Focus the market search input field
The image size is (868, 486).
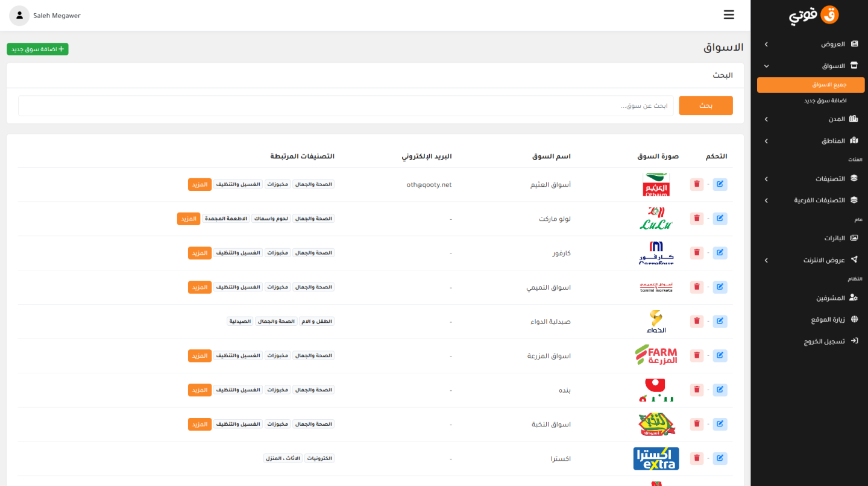click(x=345, y=106)
